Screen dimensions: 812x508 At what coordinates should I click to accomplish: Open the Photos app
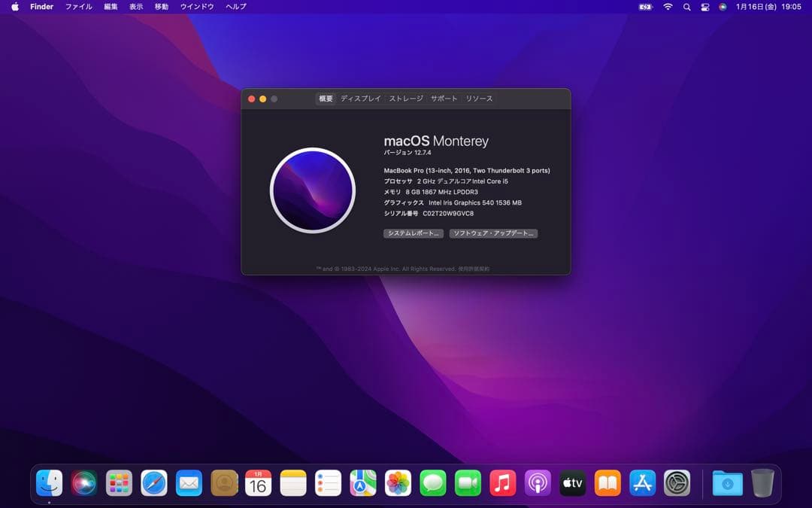[397, 483]
